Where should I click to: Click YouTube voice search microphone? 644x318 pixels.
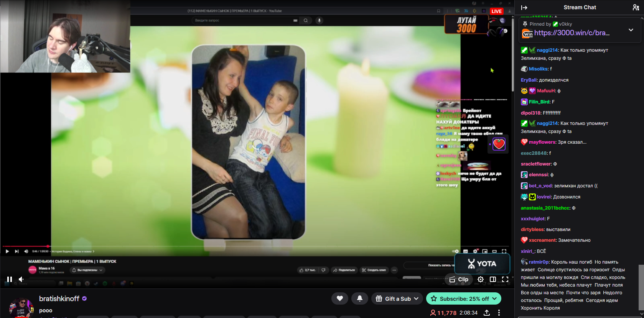[x=319, y=20]
